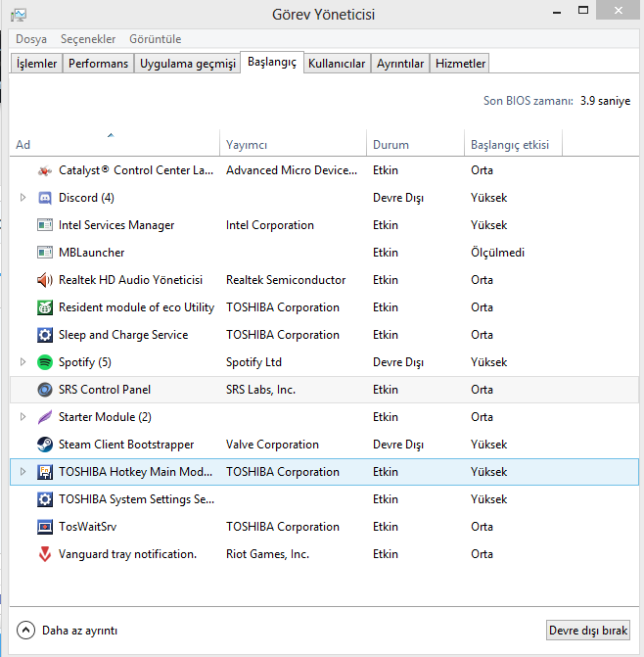Click the Sleep and Charge Service icon
644x657 pixels.
coord(44,335)
